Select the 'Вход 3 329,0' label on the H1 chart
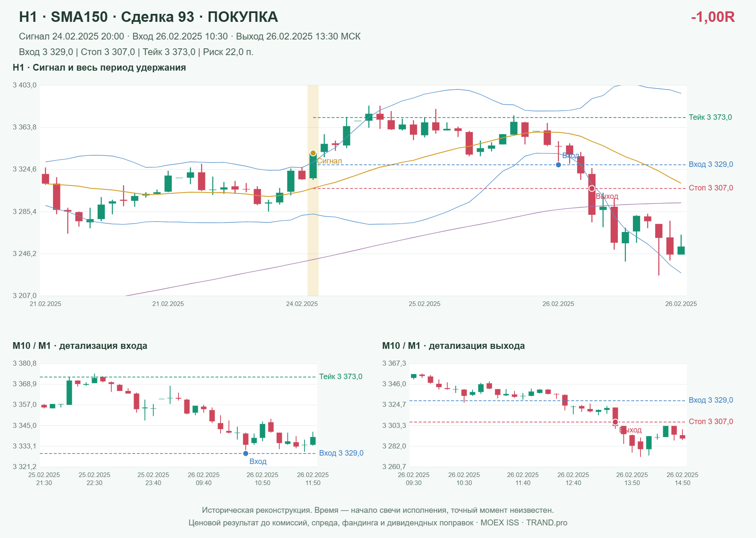Image resolution: width=756 pixels, height=538 pixels. (x=711, y=164)
